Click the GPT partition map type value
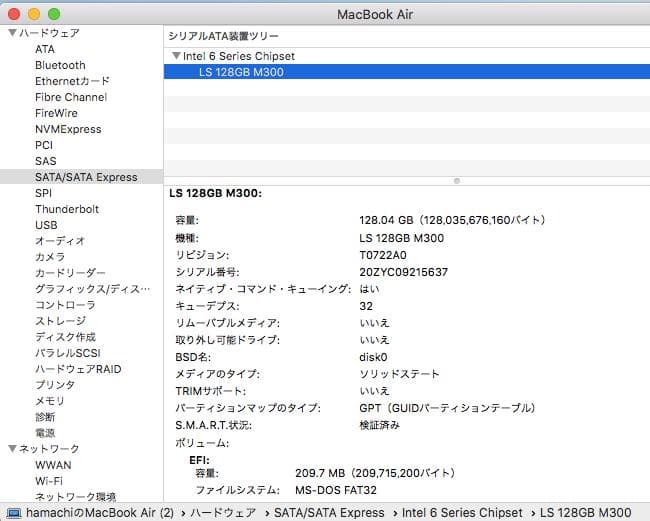 tap(447, 408)
